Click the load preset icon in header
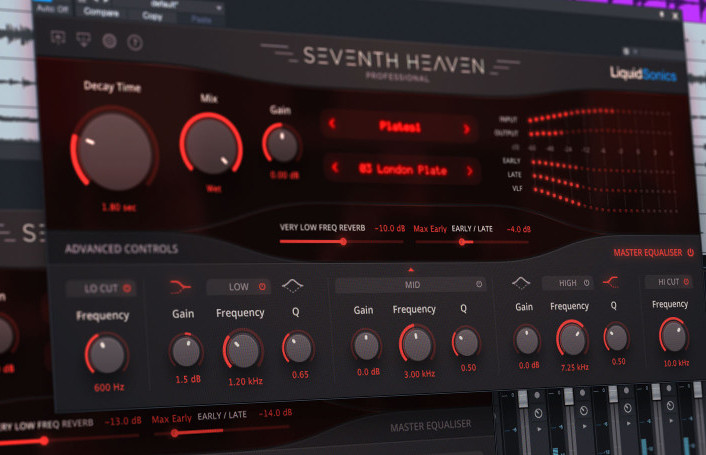Image resolution: width=706 pixels, height=455 pixels. tap(59, 38)
